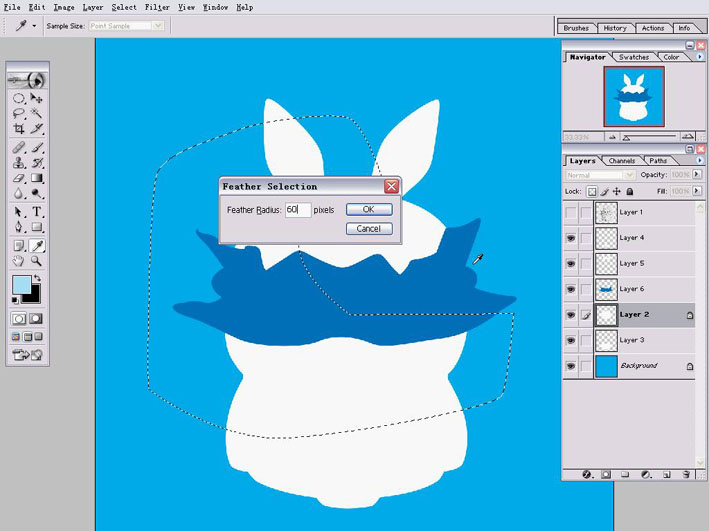
Task: Open the Filter menu
Action: (x=157, y=7)
